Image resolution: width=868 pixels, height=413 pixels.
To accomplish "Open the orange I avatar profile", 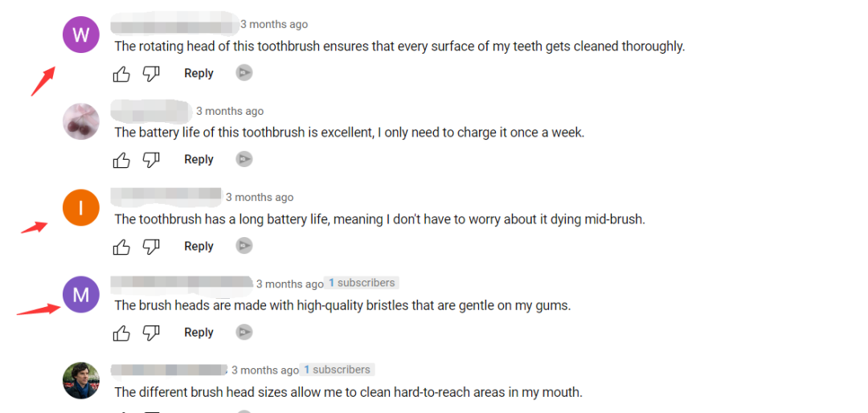I will (81, 208).
